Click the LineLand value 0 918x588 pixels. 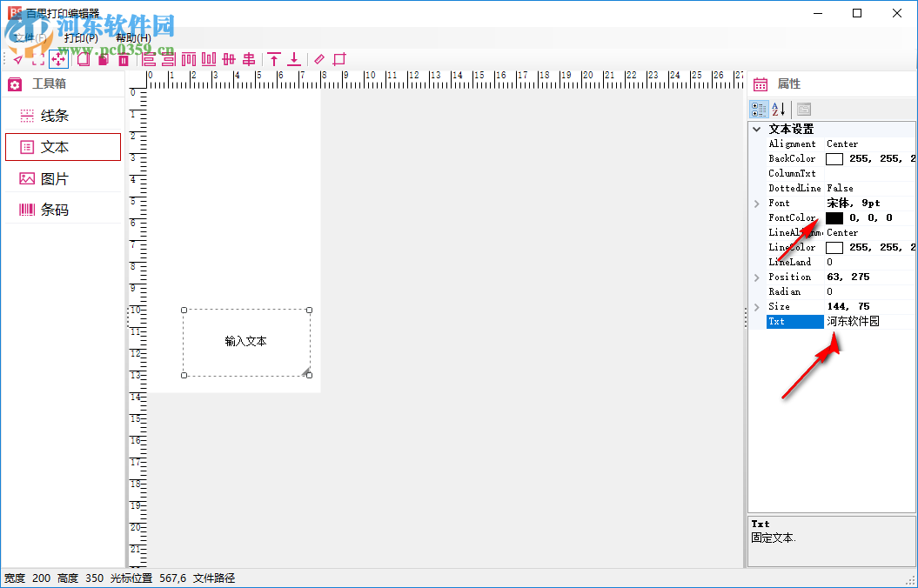click(829, 262)
